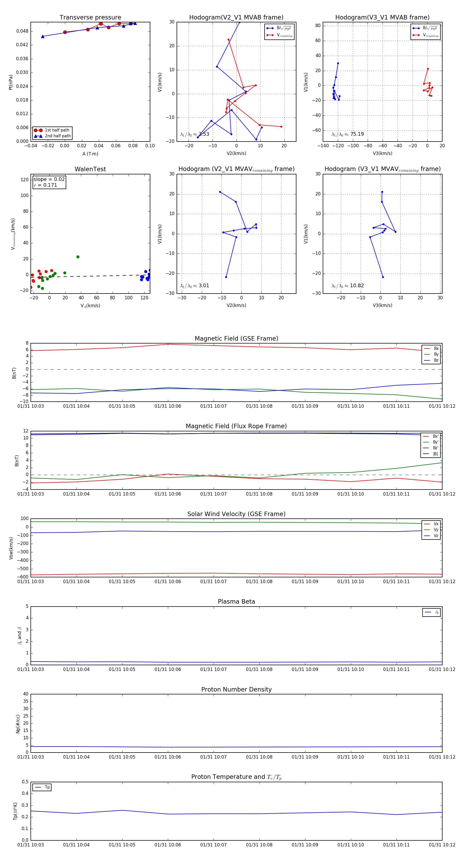Viewport: 473px width, 868px height.
Task: Click the "Vsw(km/s)" y-axis label
Action: (11, 549)
